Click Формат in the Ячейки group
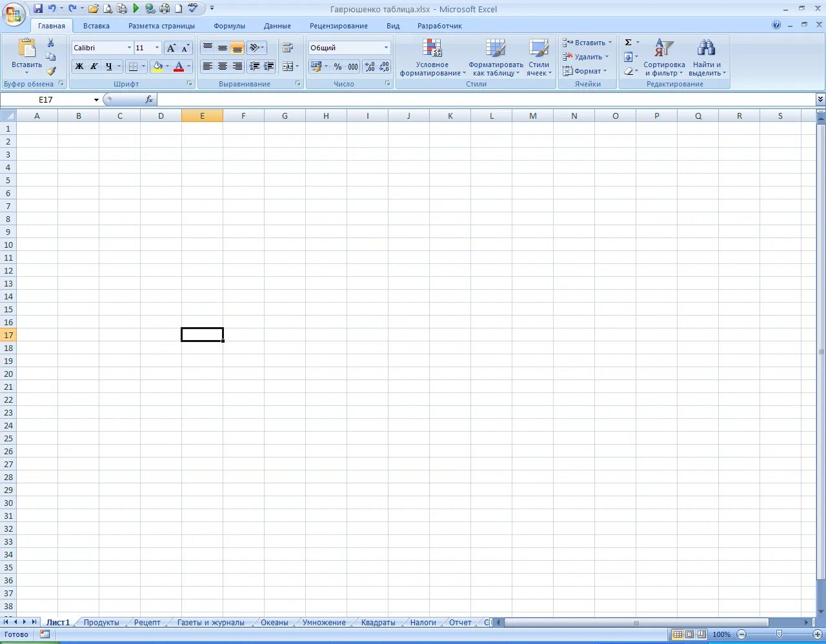826x644 pixels. (585, 71)
